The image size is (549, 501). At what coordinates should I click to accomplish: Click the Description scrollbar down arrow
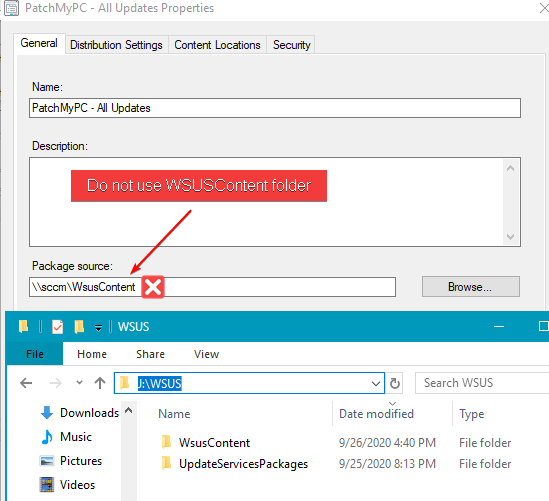pos(510,237)
